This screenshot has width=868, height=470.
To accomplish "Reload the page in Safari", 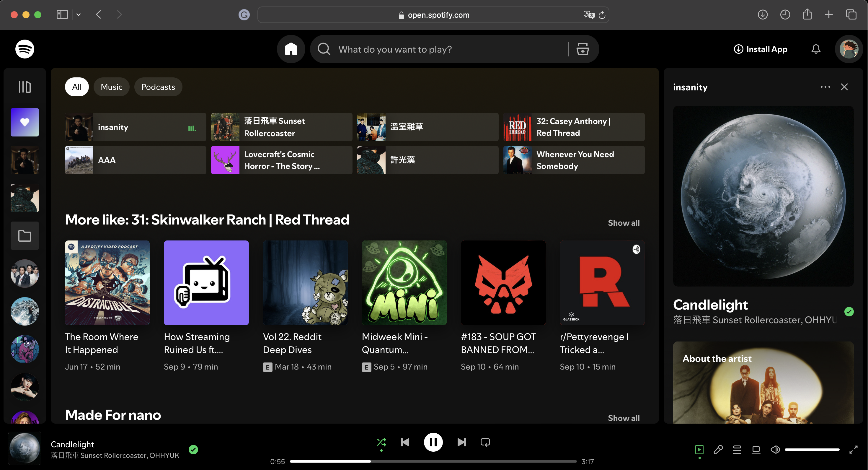I will click(602, 15).
